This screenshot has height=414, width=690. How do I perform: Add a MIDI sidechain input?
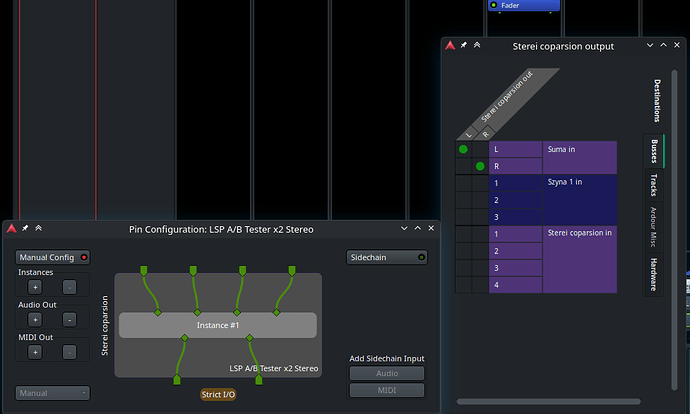click(x=387, y=390)
